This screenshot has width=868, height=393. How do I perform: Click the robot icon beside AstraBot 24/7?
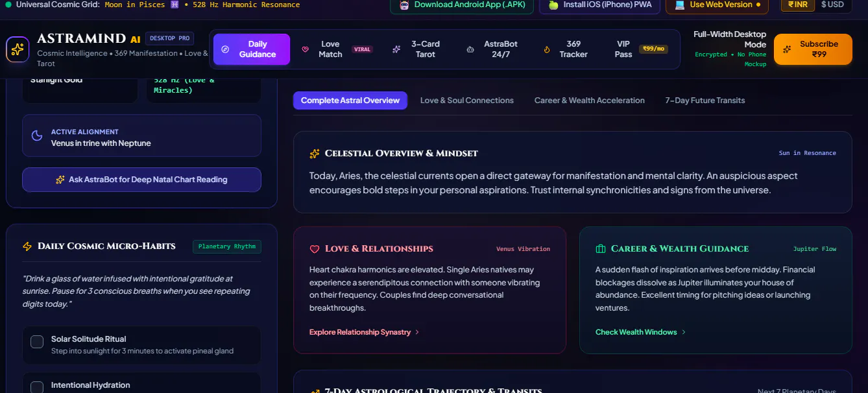click(x=470, y=49)
